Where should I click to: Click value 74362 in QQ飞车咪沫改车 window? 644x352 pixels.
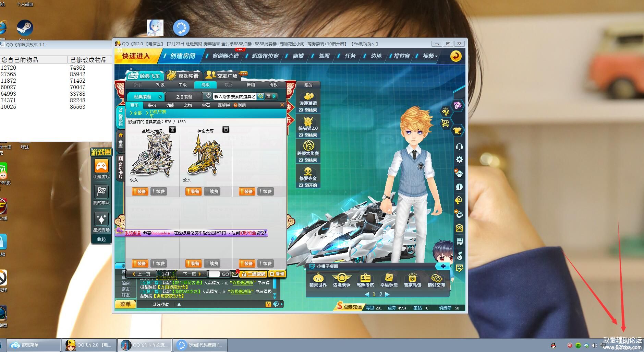coord(77,68)
